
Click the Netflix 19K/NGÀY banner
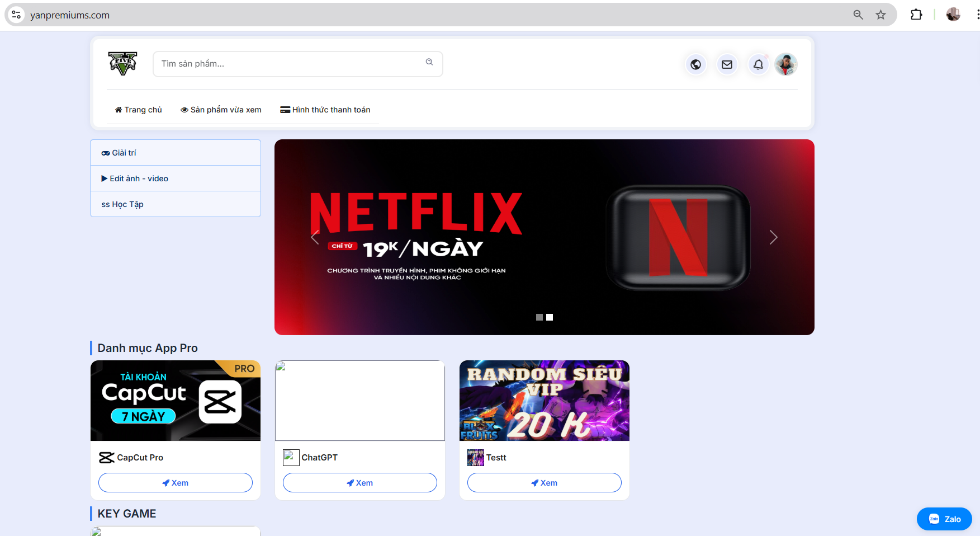[545, 237]
